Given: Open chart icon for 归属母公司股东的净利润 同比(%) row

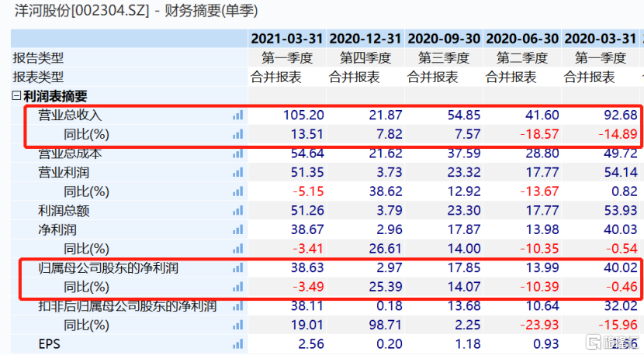Looking at the screenshot, I should pyautogui.click(x=237, y=287).
